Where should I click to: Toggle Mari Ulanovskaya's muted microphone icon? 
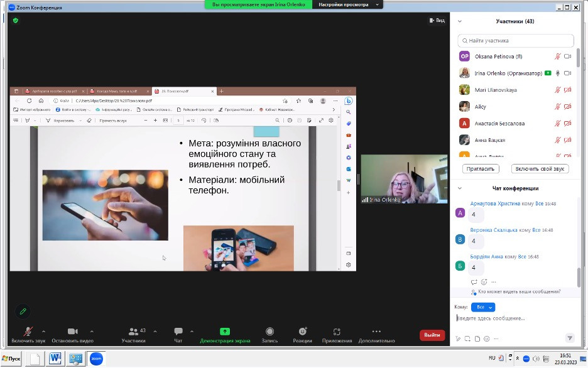point(558,90)
